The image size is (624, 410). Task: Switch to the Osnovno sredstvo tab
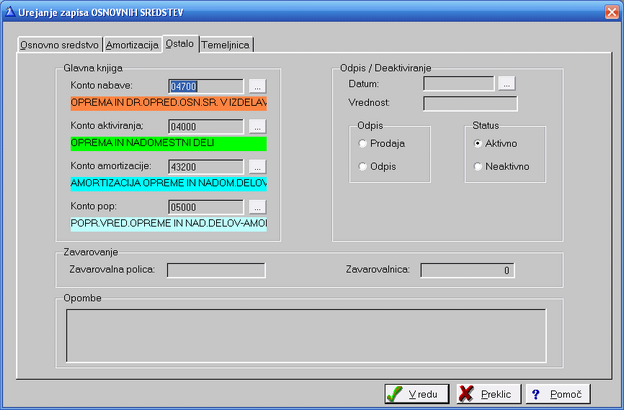point(59,45)
